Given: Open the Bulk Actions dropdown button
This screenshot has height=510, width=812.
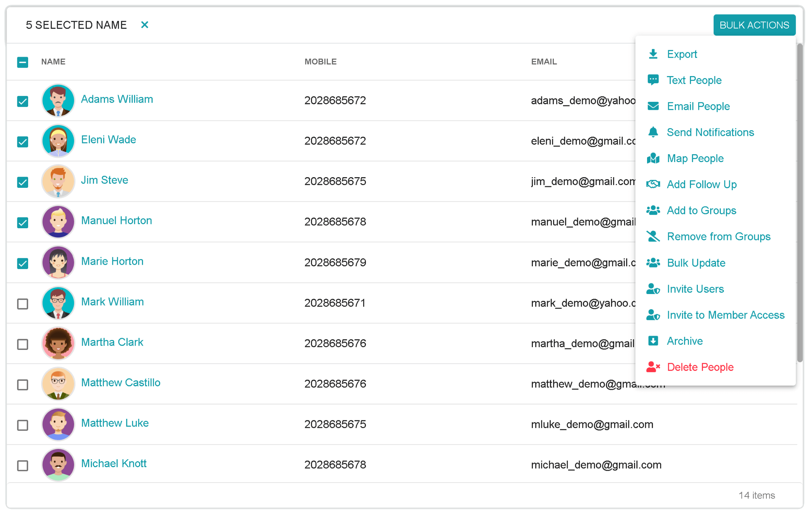Looking at the screenshot, I should pos(754,25).
